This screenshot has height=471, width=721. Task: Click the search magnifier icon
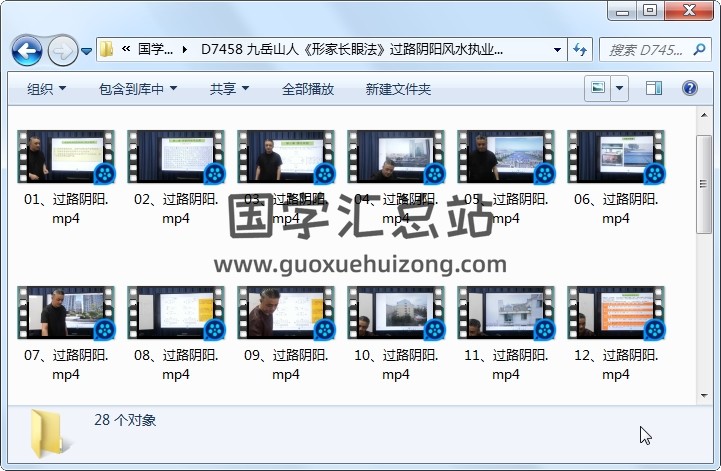click(699, 49)
